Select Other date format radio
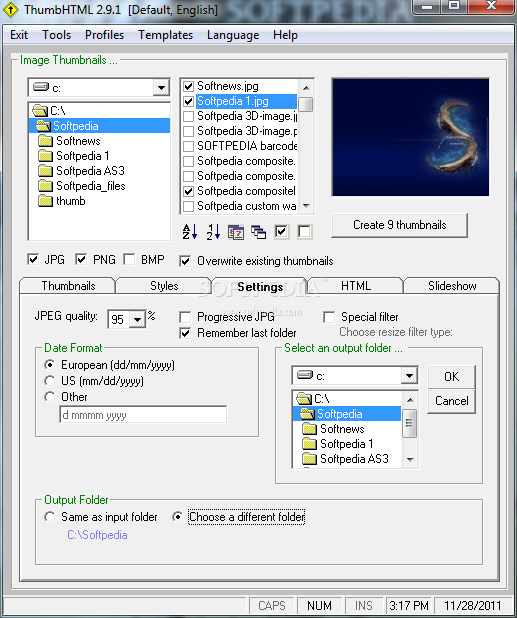 50,396
